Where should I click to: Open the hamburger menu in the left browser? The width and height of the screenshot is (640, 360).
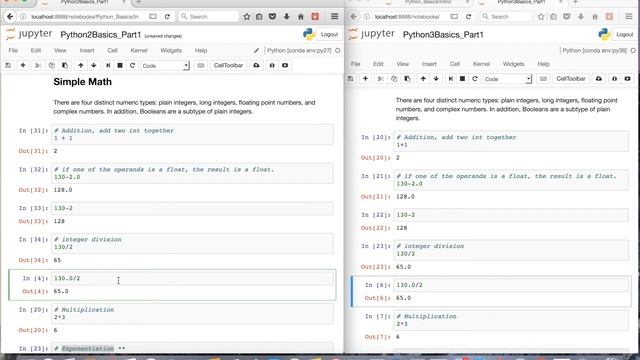(x=335, y=17)
